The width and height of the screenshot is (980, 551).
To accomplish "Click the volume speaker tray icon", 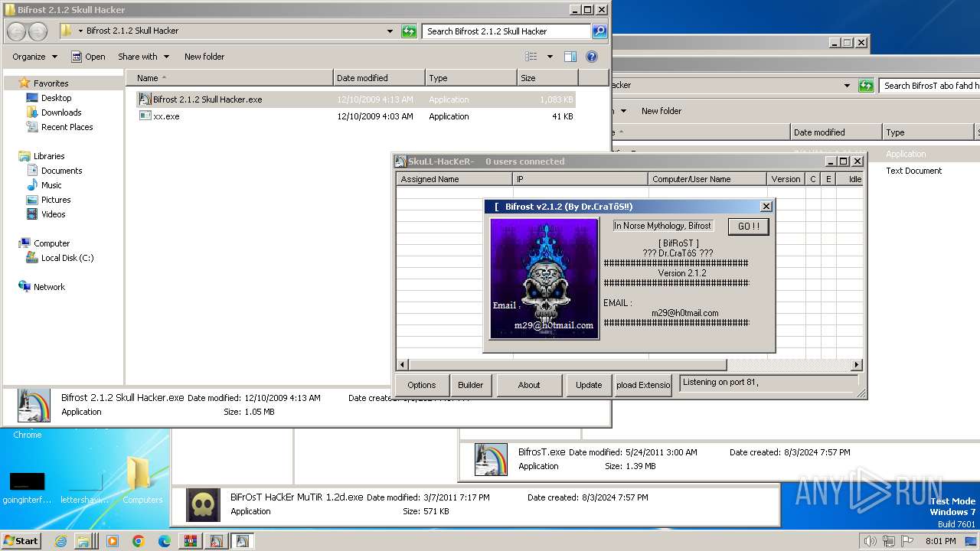I will [870, 541].
